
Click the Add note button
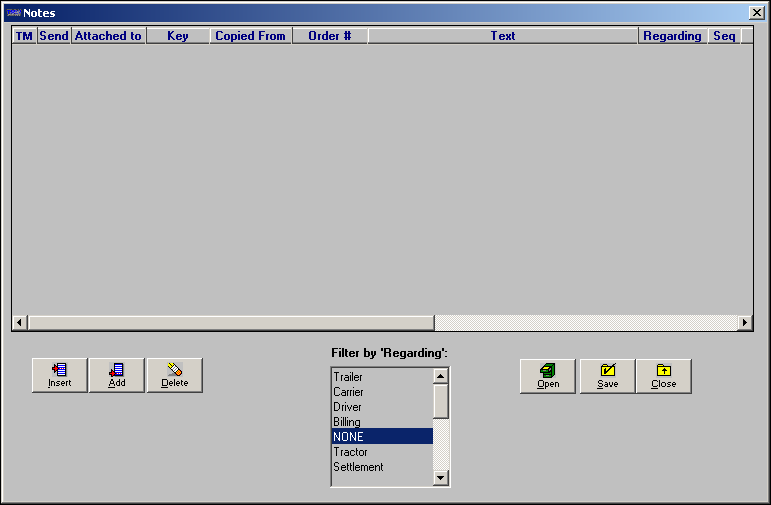click(117, 375)
